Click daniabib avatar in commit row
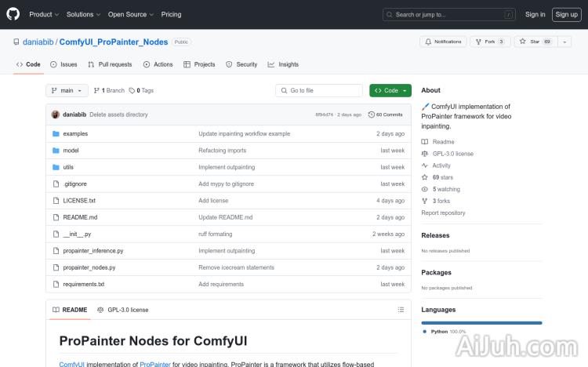 pos(56,114)
